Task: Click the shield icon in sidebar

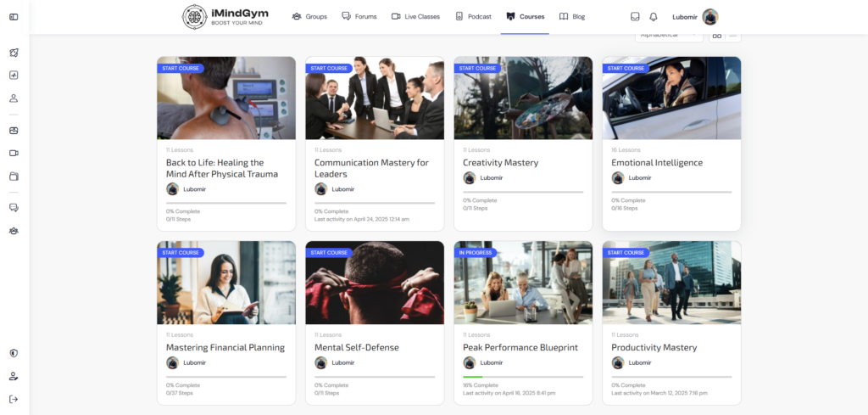Action: tap(14, 353)
